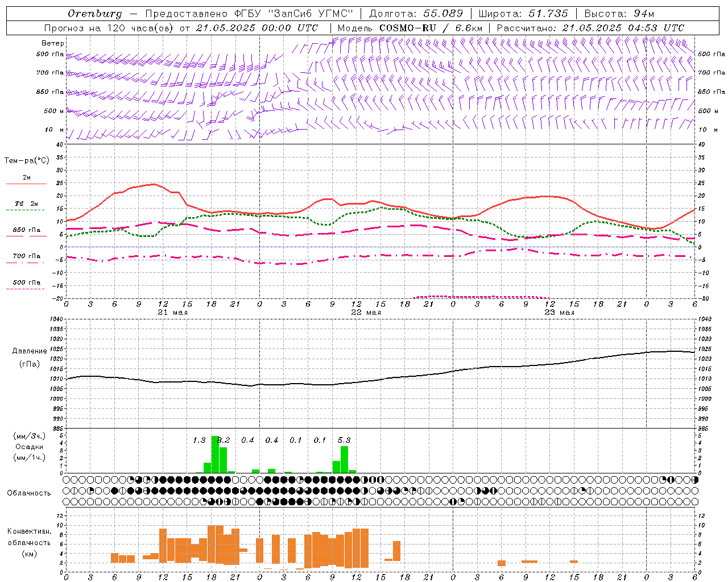The width and height of the screenshot is (728, 582).
Task: Click the "Давление" pressure panel label
Action: click(x=30, y=351)
